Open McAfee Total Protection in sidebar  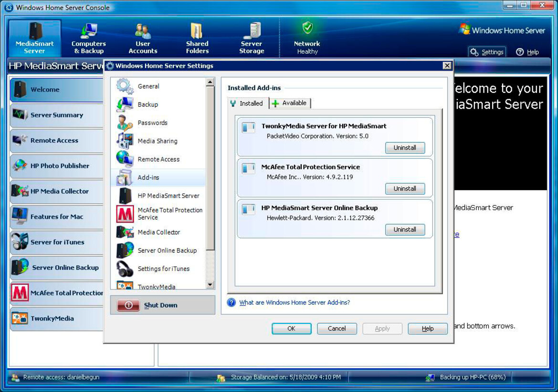click(x=57, y=293)
